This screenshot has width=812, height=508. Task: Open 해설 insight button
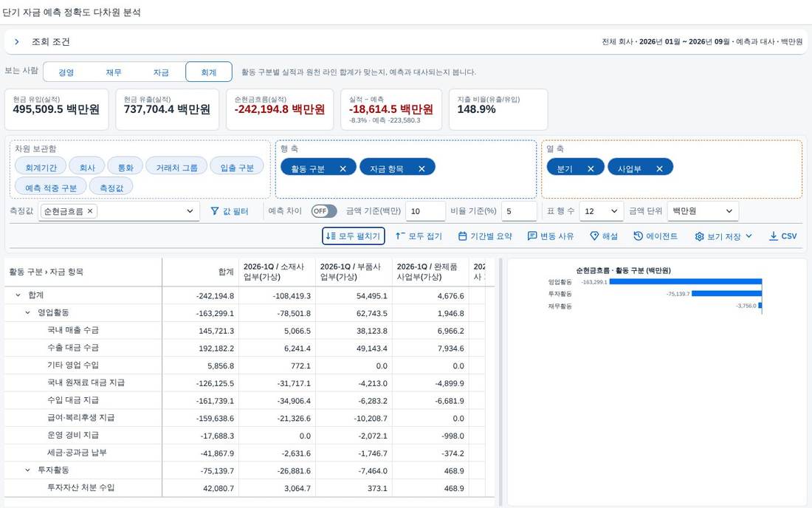604,236
